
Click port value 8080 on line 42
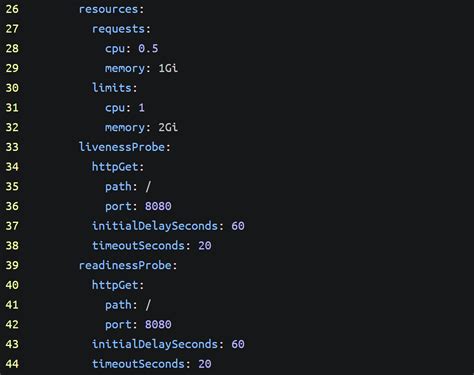pos(158,324)
